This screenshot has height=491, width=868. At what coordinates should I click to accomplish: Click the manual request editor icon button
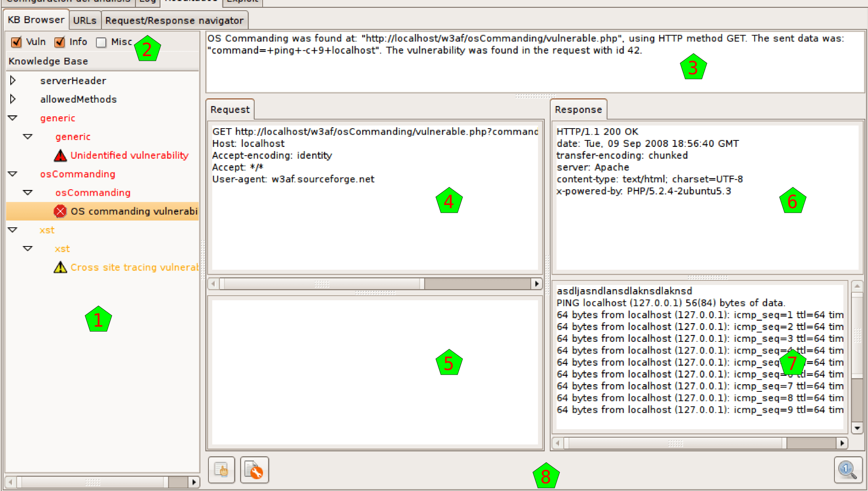221,470
